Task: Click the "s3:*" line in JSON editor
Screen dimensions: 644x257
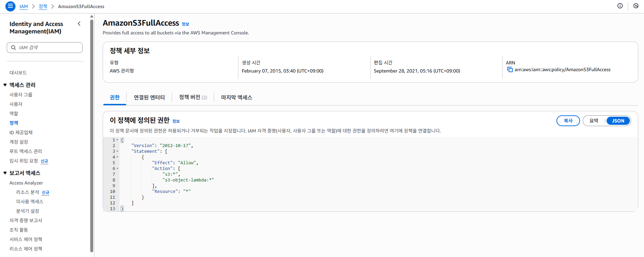Action: 171,174
